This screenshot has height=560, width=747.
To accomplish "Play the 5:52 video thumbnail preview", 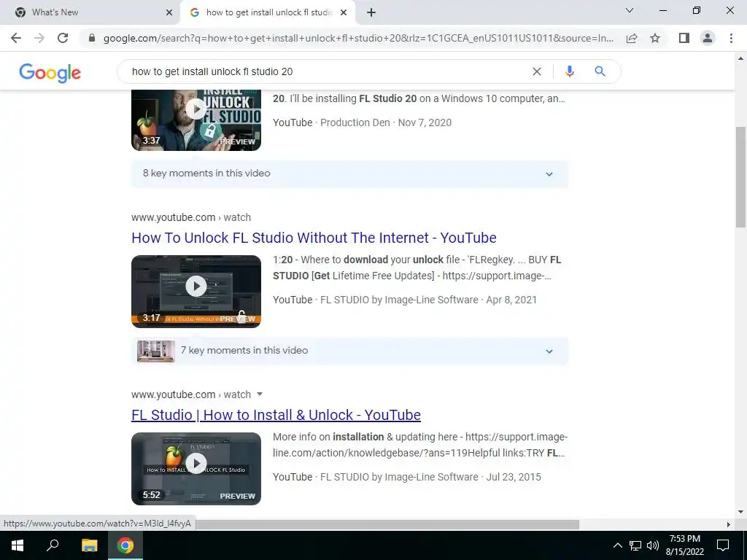I will pos(196,469).
